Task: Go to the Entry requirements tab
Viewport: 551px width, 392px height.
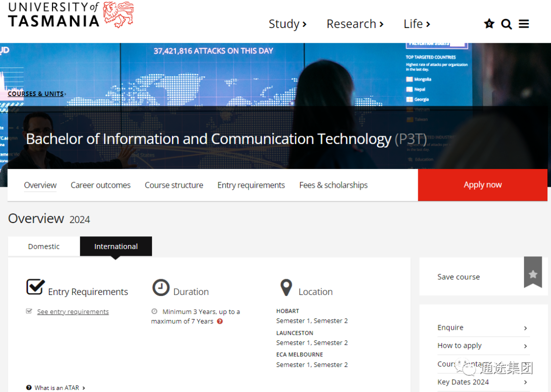Action: tap(251, 185)
